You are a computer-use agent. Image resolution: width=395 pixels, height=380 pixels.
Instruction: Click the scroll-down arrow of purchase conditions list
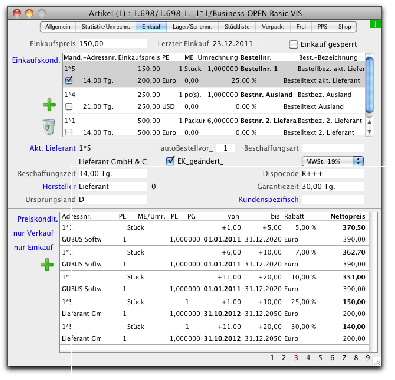tap(369, 132)
